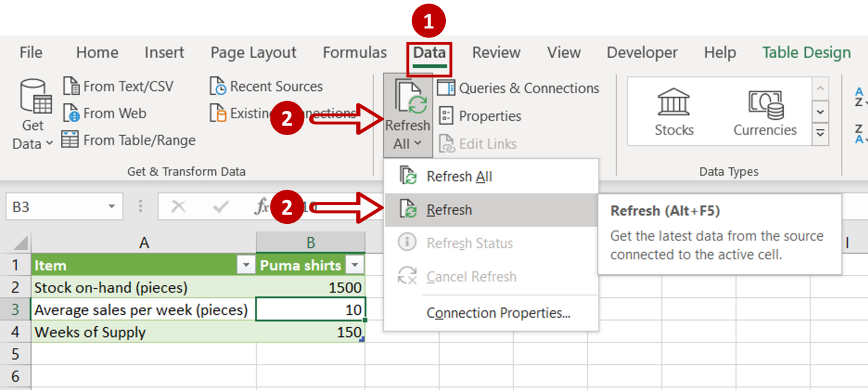Switch to the Data ribbon tab
Image resolution: width=868 pixels, height=390 pixels.
point(429,52)
